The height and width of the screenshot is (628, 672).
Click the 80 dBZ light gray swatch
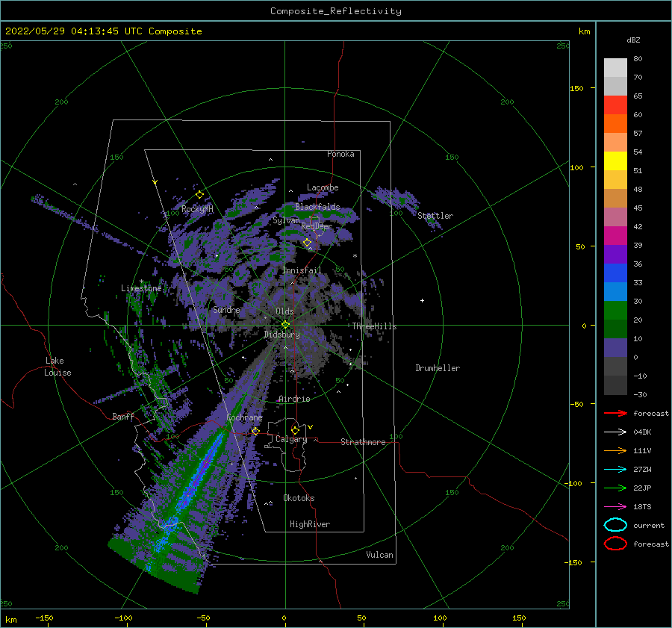coord(615,68)
